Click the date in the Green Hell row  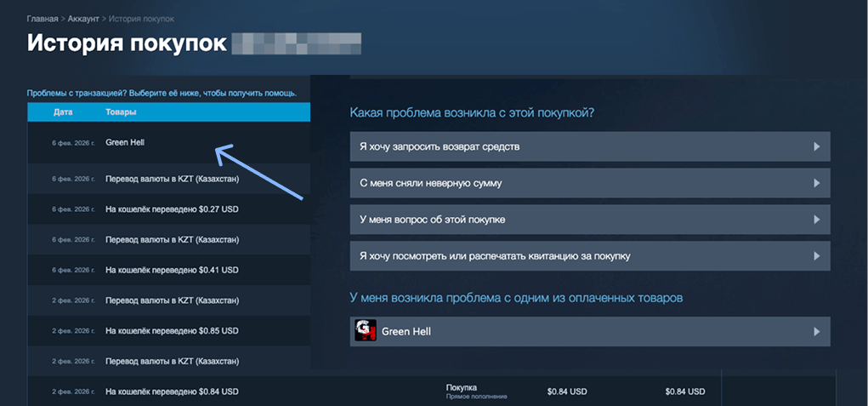75,143
